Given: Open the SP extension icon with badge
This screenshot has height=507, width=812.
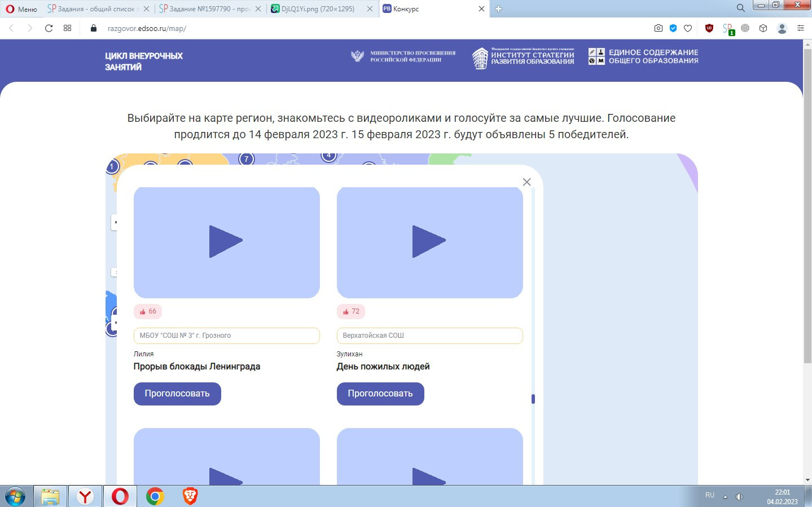Looking at the screenshot, I should (x=728, y=29).
